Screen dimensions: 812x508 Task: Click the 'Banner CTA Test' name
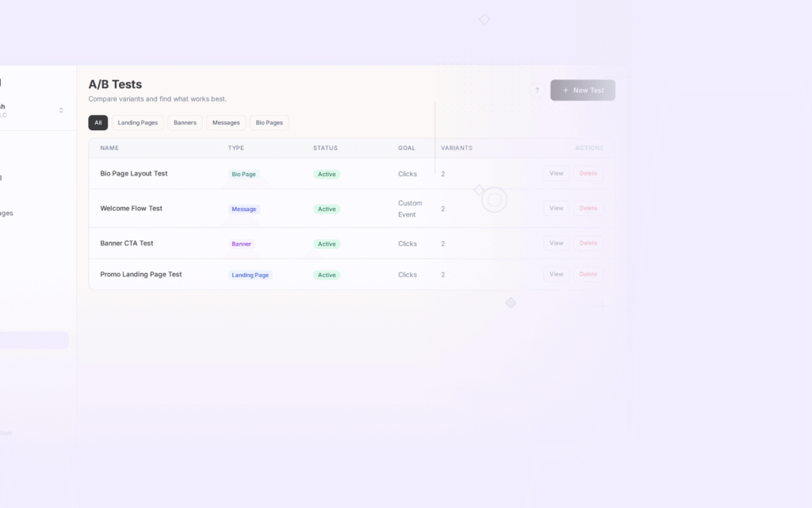126,243
